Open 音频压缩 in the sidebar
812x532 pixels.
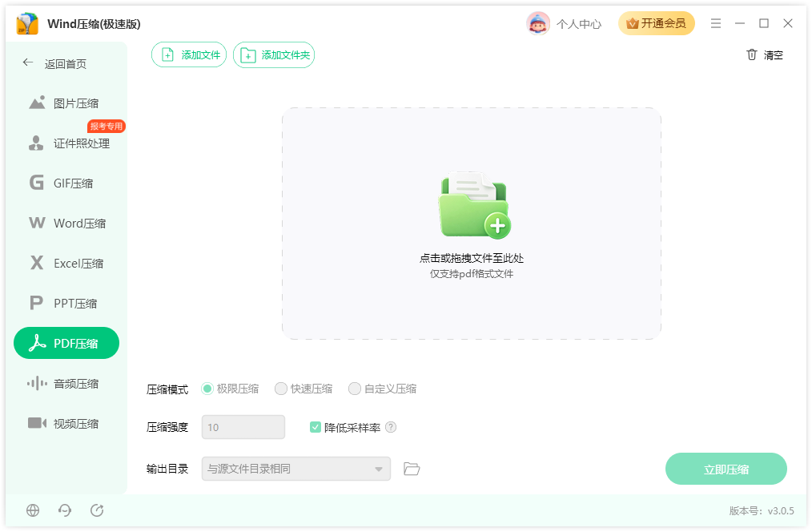66,383
